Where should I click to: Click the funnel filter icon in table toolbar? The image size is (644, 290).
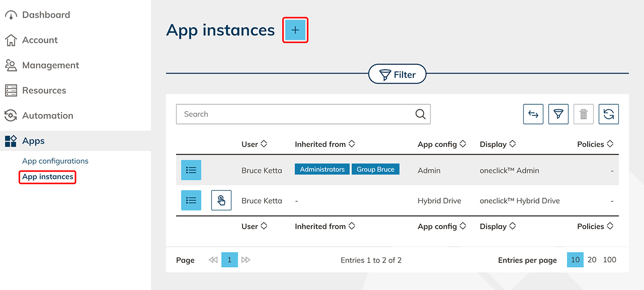pos(558,114)
